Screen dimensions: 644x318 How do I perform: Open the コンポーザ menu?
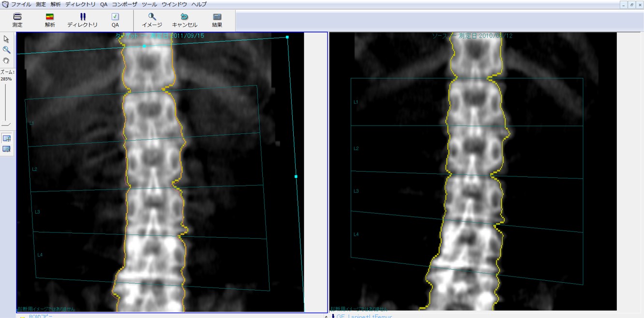point(124,4)
